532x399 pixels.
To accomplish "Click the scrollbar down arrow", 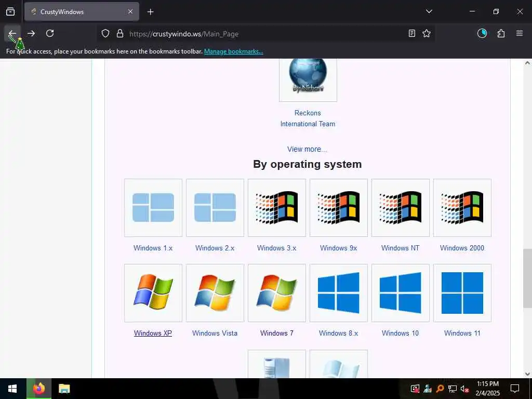I will [527, 374].
